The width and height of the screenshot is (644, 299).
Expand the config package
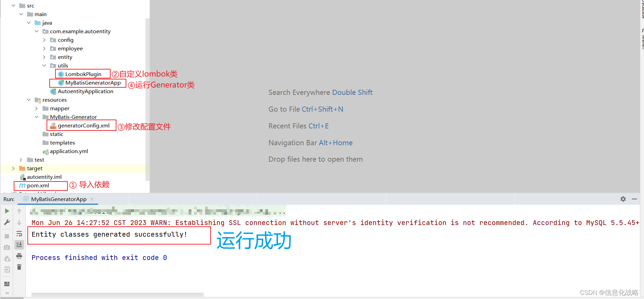coord(44,40)
